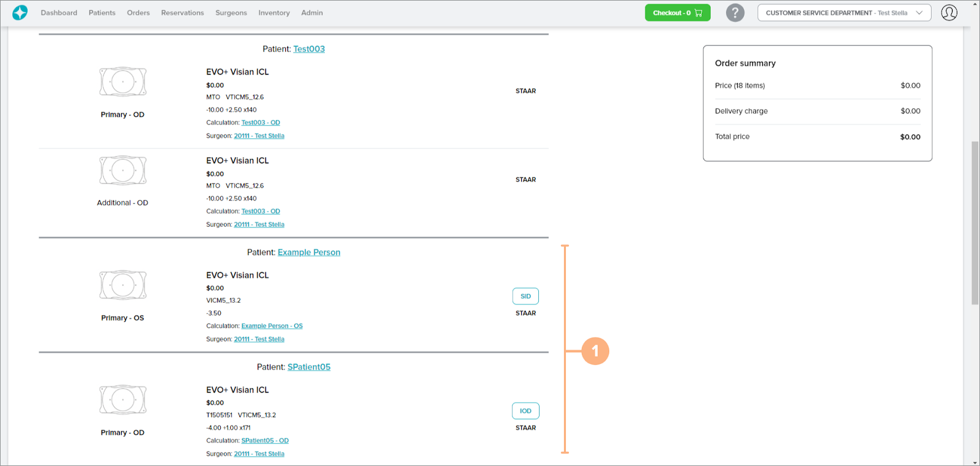Go to the Patients menu
This screenshot has width=980, height=466.
102,13
